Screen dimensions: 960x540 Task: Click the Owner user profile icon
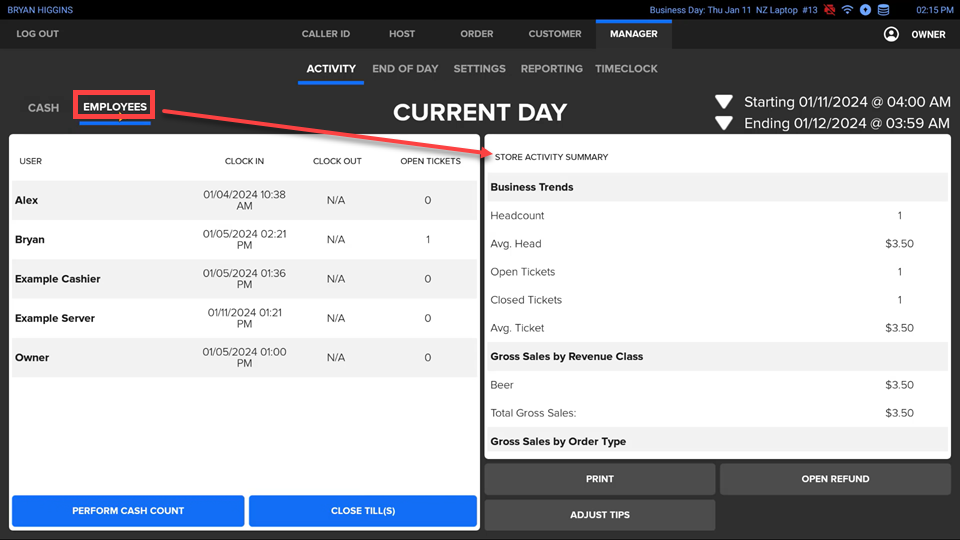pos(891,34)
